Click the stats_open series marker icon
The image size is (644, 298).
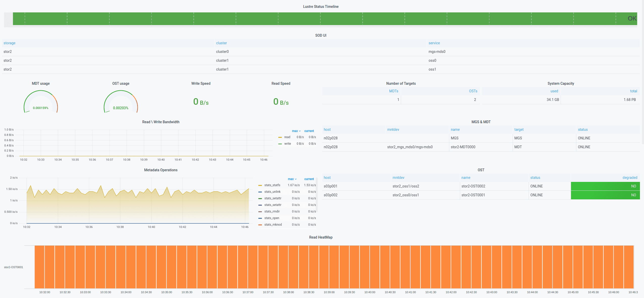pos(260,218)
